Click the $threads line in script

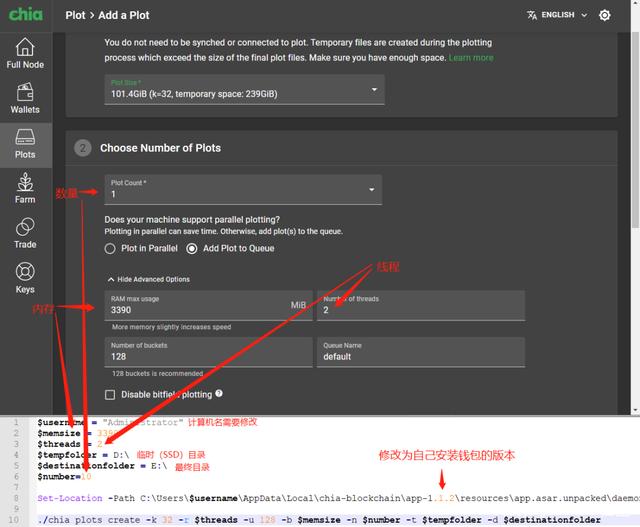pyautogui.click(x=70, y=444)
